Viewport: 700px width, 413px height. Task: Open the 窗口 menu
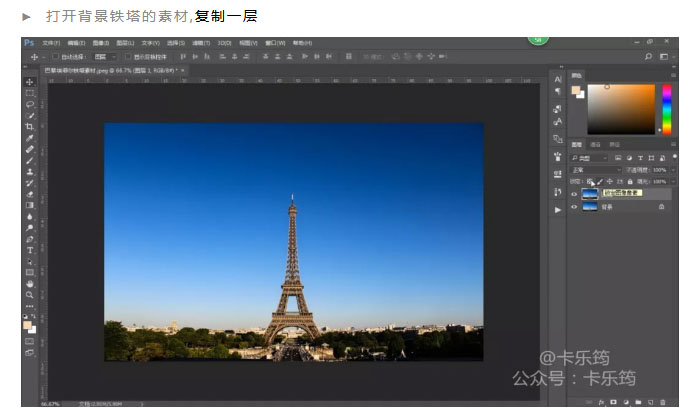tap(276, 43)
